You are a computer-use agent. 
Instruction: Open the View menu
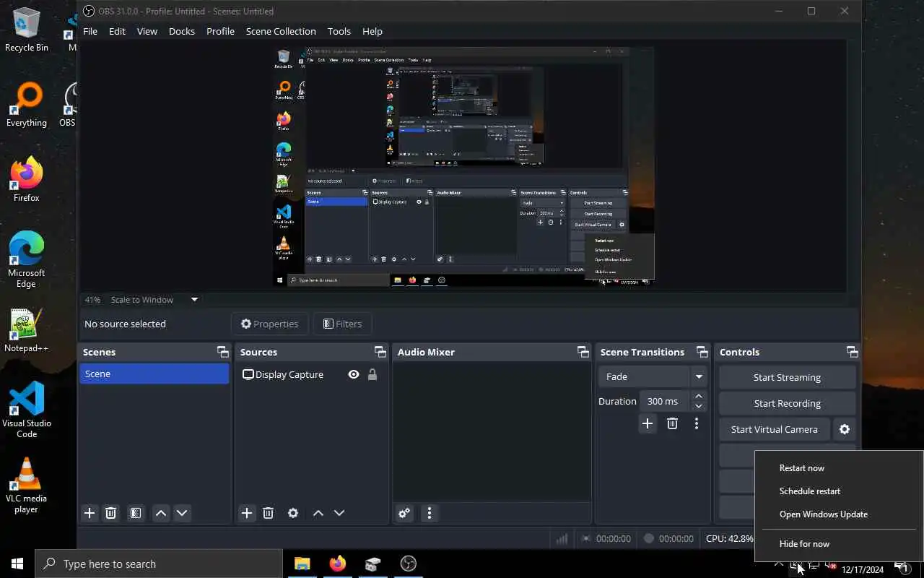pos(147,31)
